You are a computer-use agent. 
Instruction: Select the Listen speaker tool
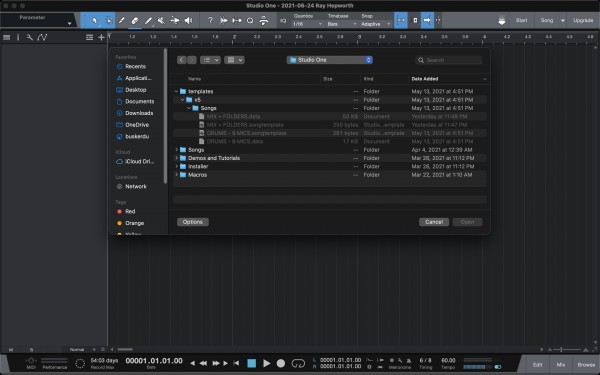[x=188, y=20]
